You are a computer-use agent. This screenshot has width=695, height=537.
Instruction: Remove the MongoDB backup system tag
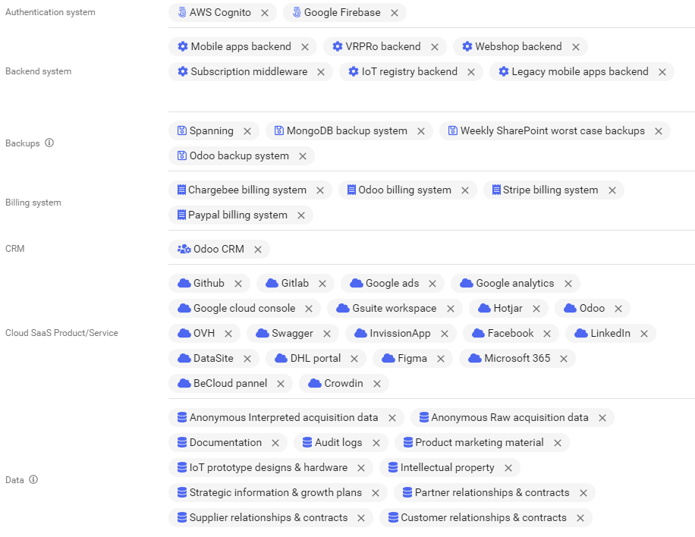pos(421,131)
